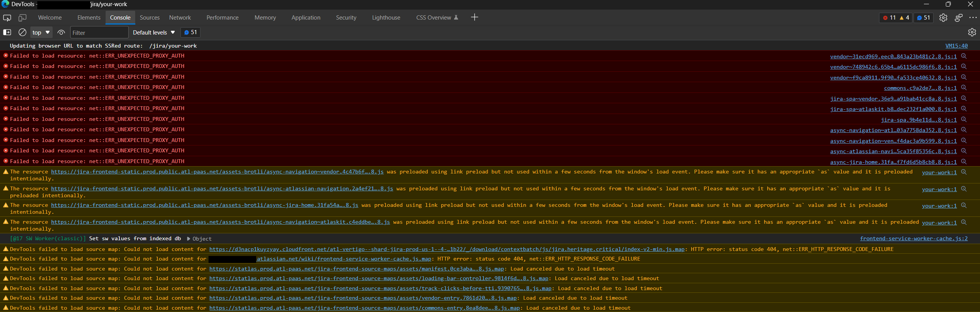Switch to the Network tab

click(x=180, y=18)
